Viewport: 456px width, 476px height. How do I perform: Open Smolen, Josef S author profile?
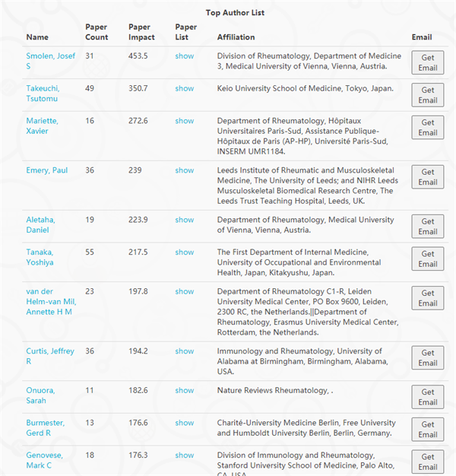click(x=50, y=61)
